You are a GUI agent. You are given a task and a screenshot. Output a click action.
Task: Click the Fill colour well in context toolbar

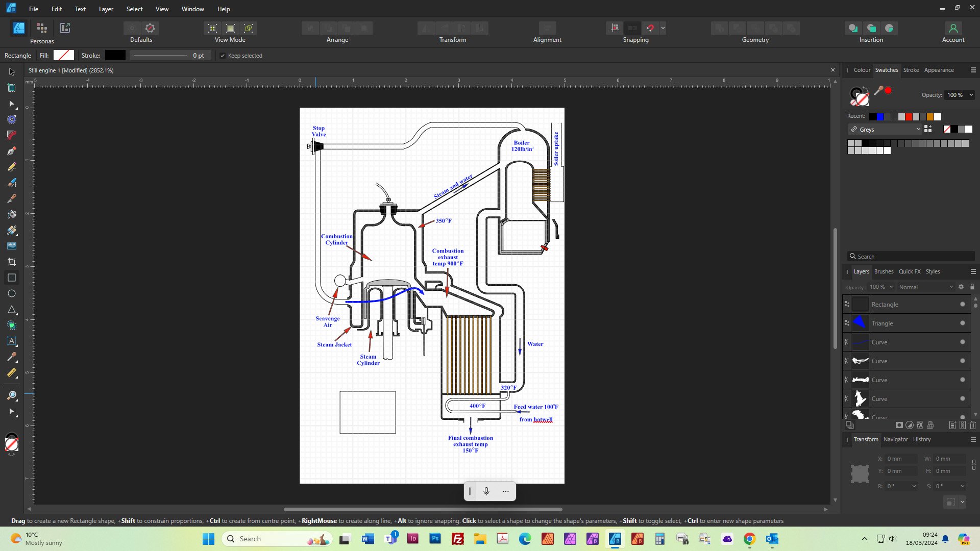click(64, 56)
